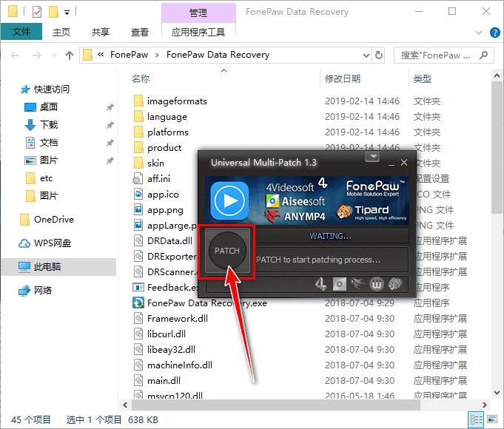Click the FonePaw W icon at patcher bottom
The height and width of the screenshot is (429, 504).
click(x=377, y=284)
